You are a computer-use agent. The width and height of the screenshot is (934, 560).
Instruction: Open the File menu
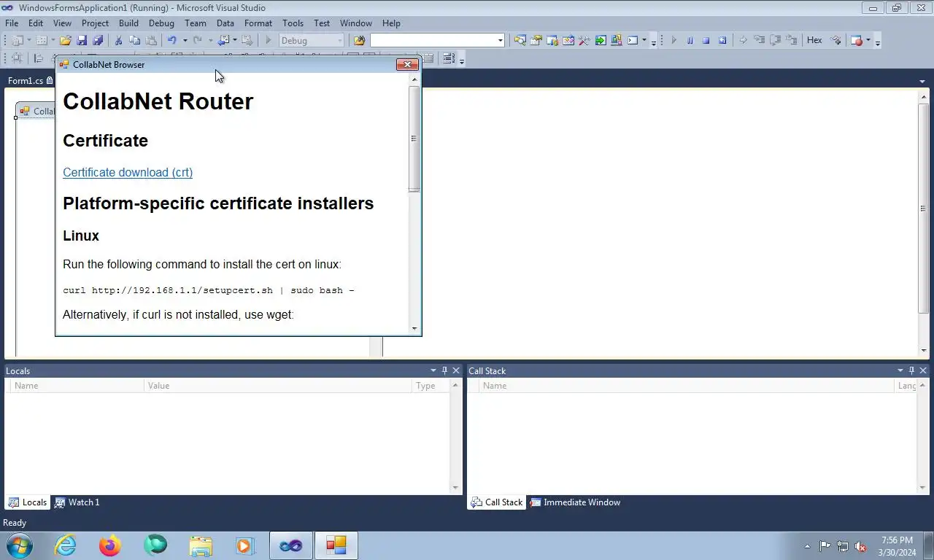tap(12, 23)
